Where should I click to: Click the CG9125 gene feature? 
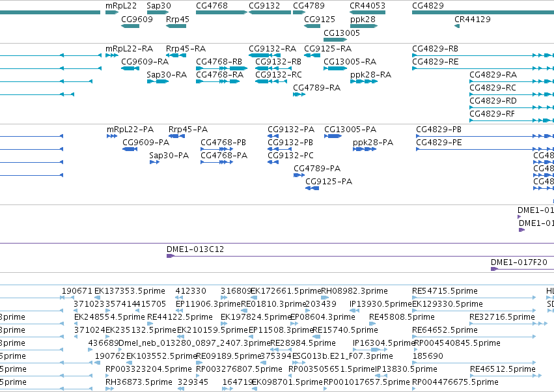(x=312, y=26)
